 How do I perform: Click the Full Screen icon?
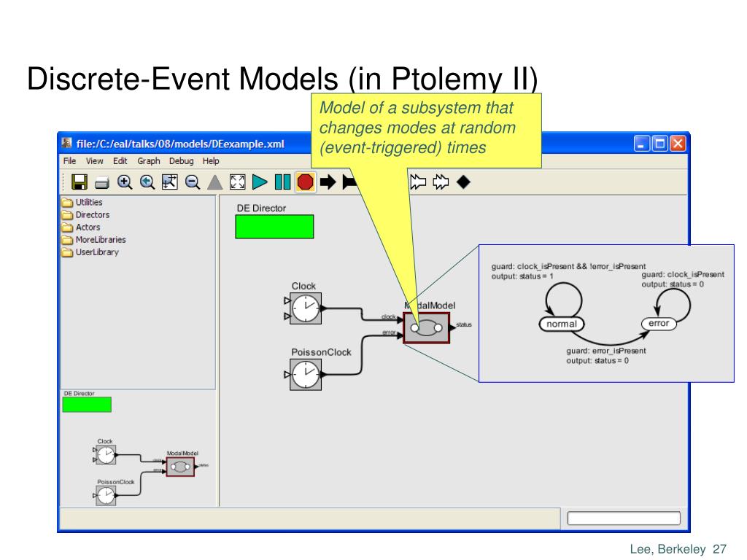coord(237,182)
